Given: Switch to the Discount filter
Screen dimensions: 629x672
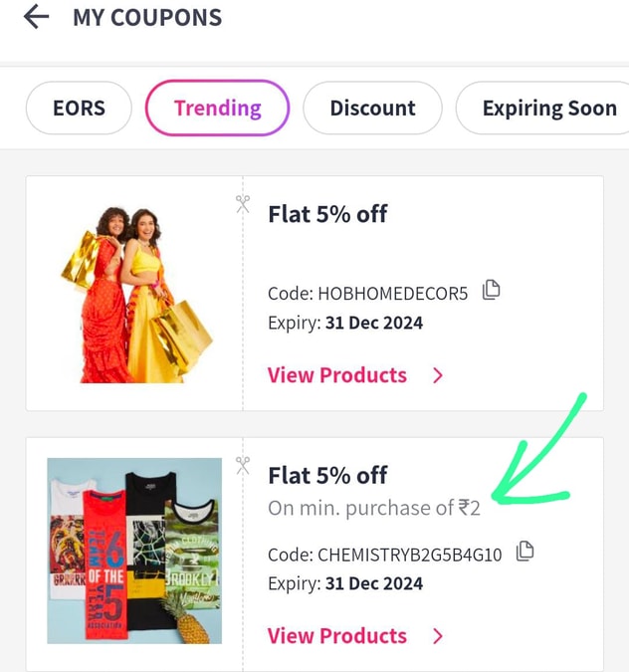Looking at the screenshot, I should pos(372,108).
